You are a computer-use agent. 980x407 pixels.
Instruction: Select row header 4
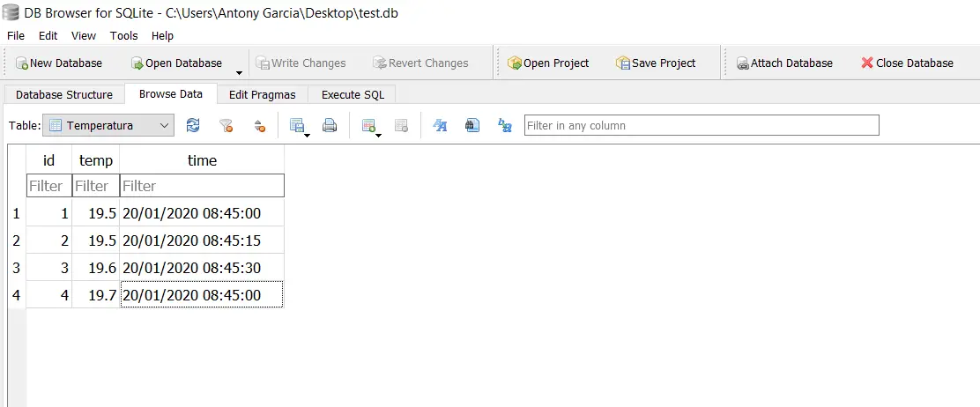(x=16, y=294)
